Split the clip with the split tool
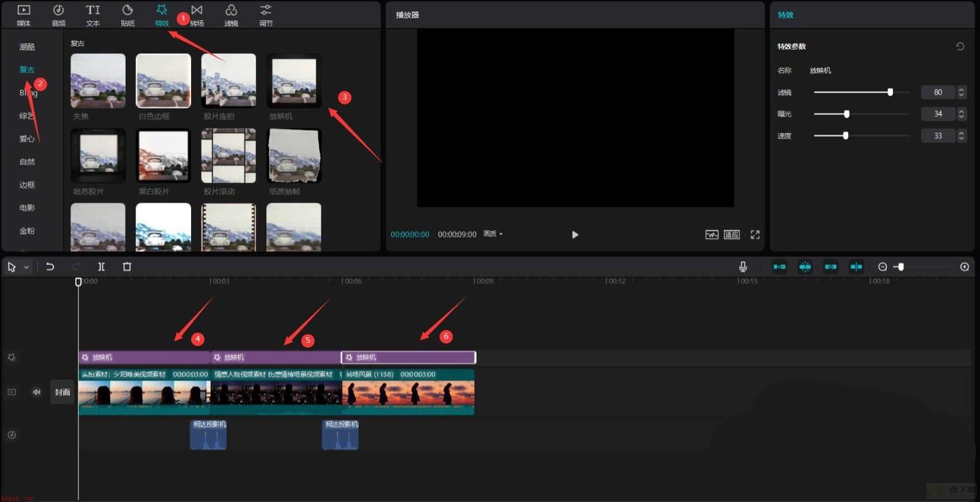The height and width of the screenshot is (502, 980). 101,267
